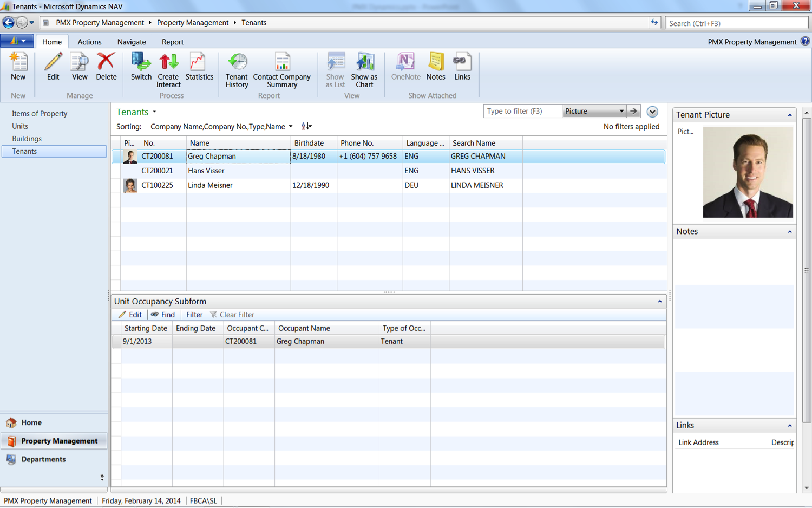This screenshot has width=812, height=508.
Task: Open the Tenants title dropdown arrow
Action: 154,112
